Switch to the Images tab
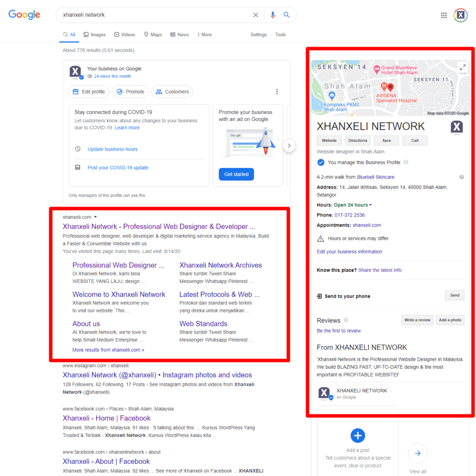This screenshot has height=476, width=476. point(94,34)
